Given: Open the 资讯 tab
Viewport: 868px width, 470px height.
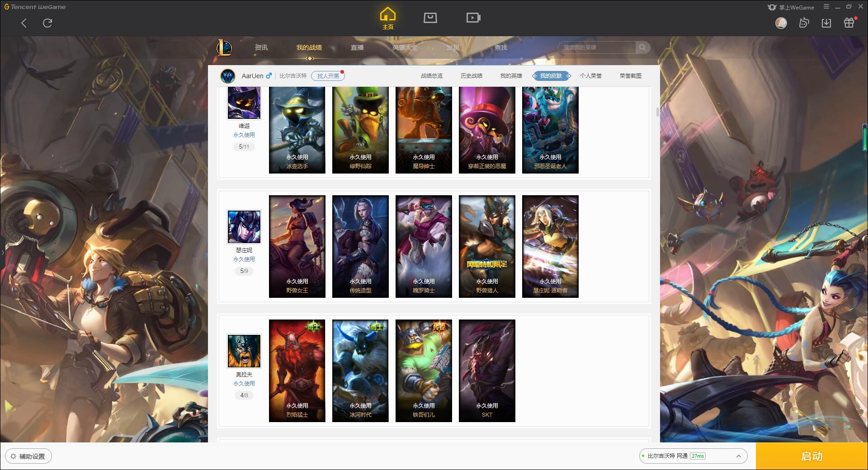Looking at the screenshot, I should pyautogui.click(x=261, y=47).
